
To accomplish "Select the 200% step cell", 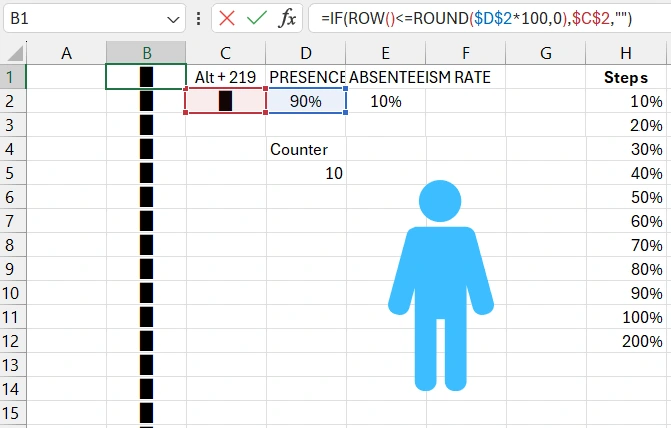I will point(625,341).
